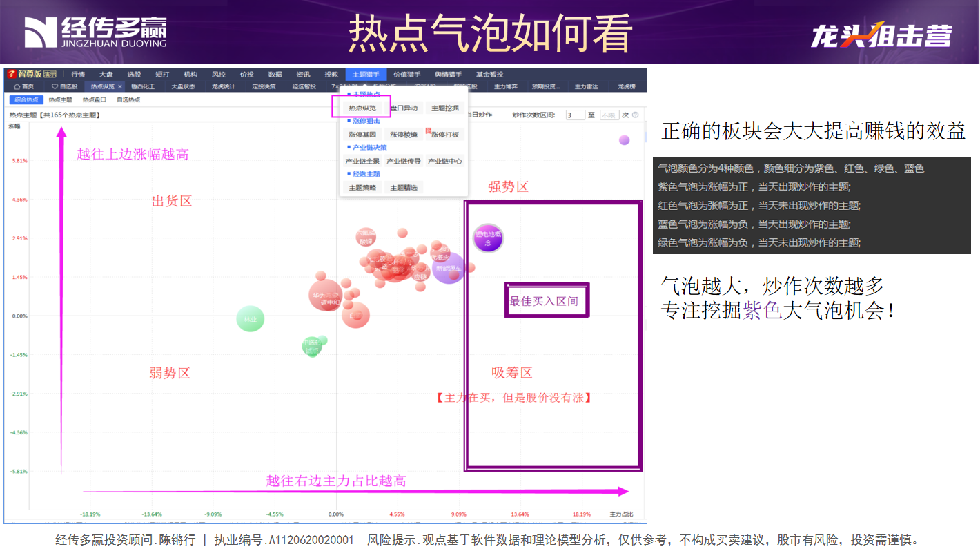Choose 主题挖掘 in the dropdown menu
The height and width of the screenshot is (549, 980).
point(445,108)
